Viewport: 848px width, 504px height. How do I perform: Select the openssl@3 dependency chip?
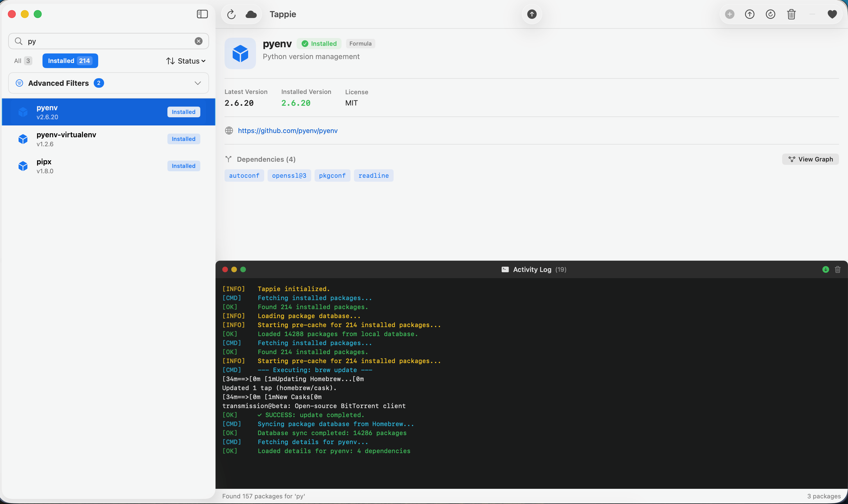point(289,175)
